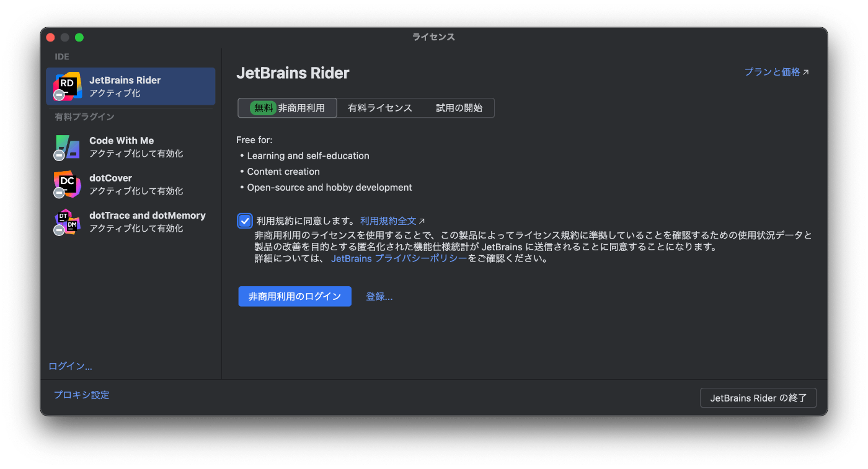This screenshot has height=469, width=868.
Task: Click the ログイン... link in sidebar
Action: pyautogui.click(x=71, y=366)
